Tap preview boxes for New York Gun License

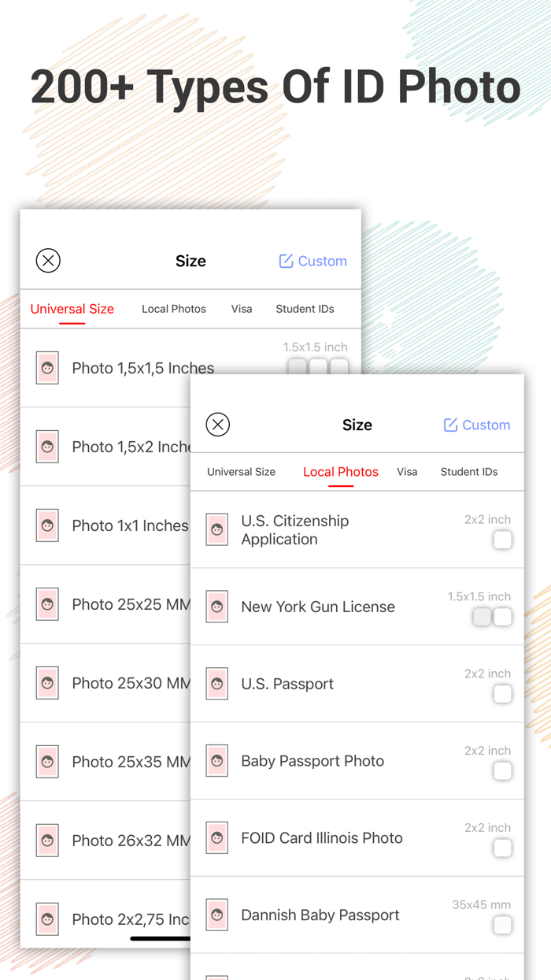[493, 617]
